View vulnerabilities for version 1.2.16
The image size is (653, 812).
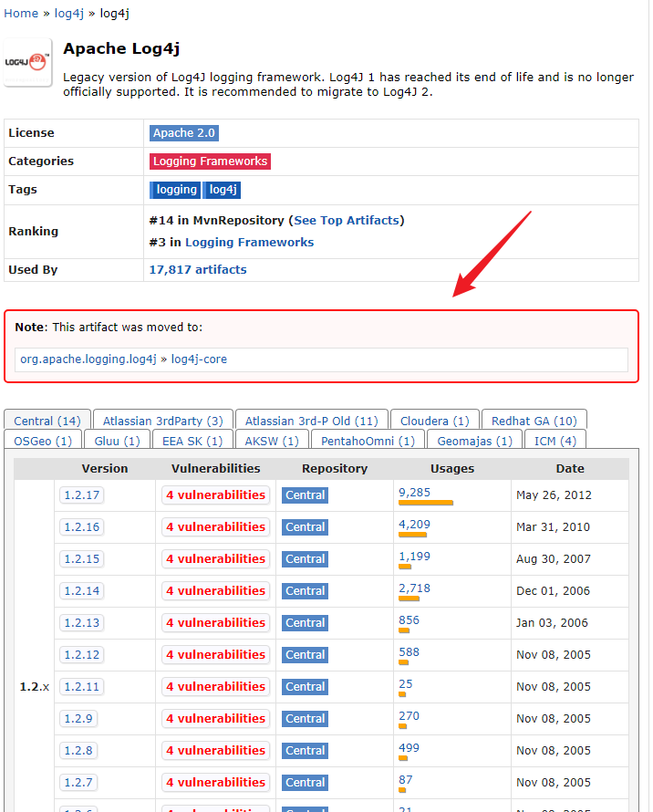coord(215,527)
